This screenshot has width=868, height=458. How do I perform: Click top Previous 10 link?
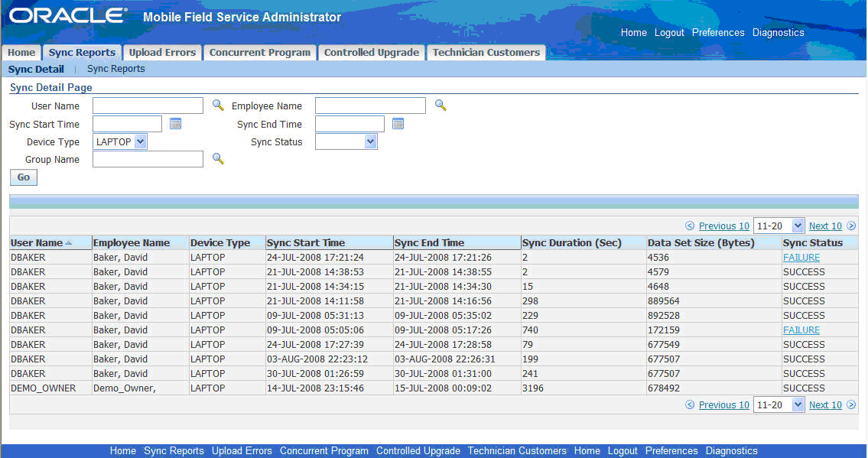click(723, 226)
